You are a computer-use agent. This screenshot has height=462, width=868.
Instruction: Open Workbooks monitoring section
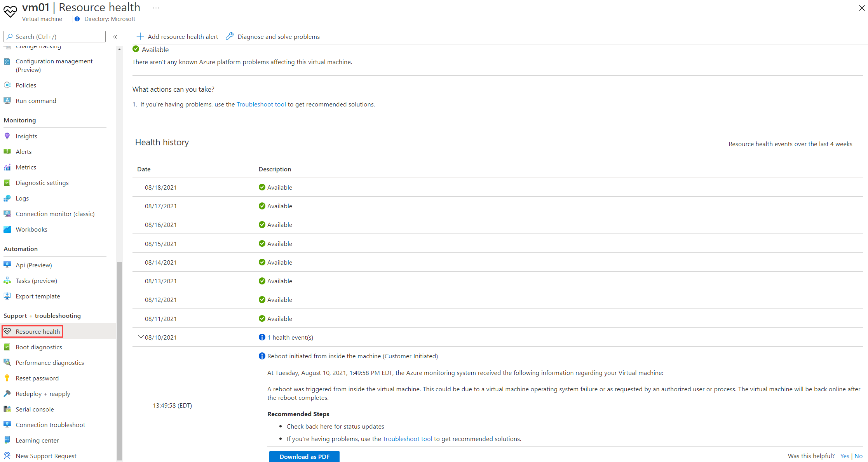(x=31, y=230)
